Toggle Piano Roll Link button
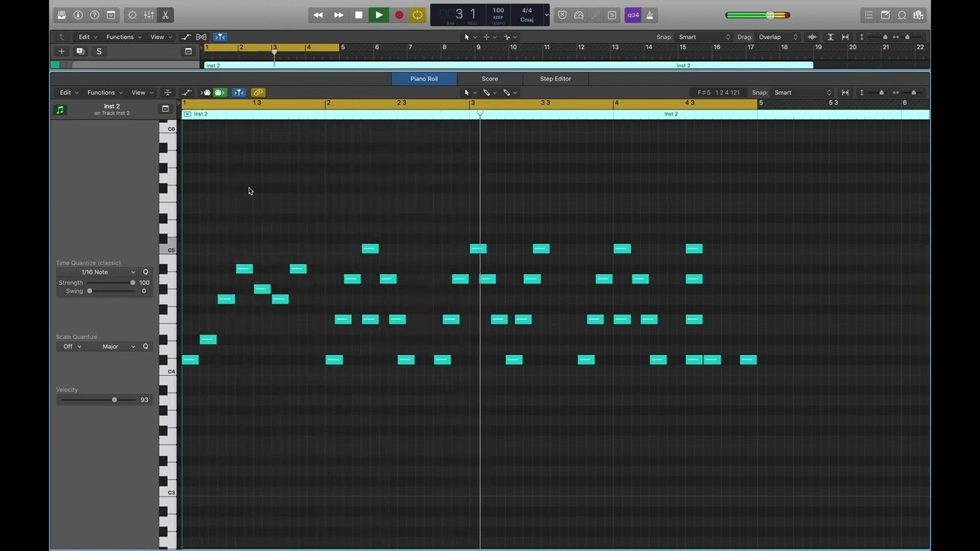Screen dimensions: 980x551 pyautogui.click(x=258, y=93)
